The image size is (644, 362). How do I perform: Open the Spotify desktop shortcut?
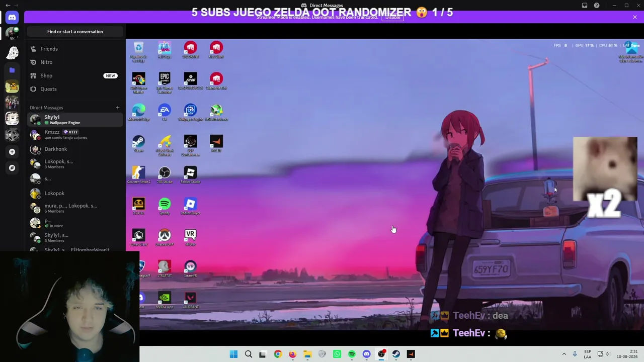point(165,206)
